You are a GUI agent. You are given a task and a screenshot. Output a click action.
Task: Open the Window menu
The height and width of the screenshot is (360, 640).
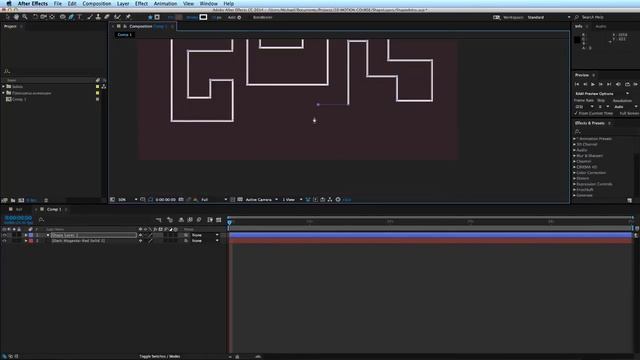[x=209, y=4]
